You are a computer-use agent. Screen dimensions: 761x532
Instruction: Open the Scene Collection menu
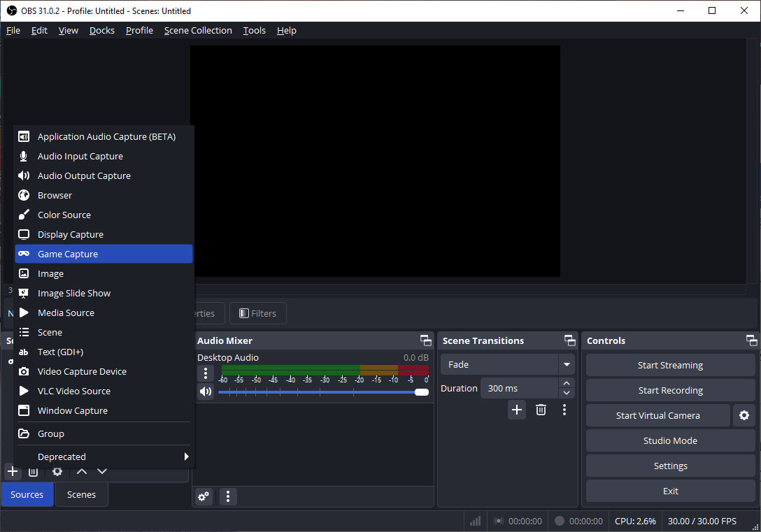[198, 31]
